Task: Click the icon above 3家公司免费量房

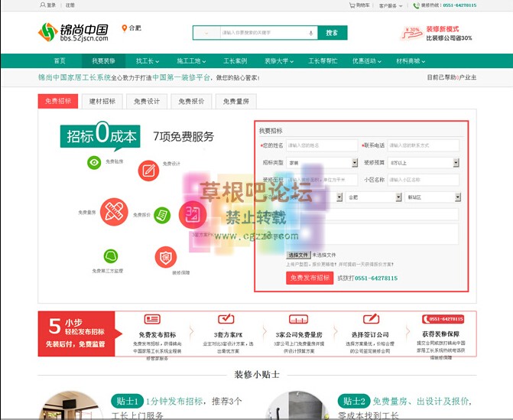Action: [x=298, y=319]
